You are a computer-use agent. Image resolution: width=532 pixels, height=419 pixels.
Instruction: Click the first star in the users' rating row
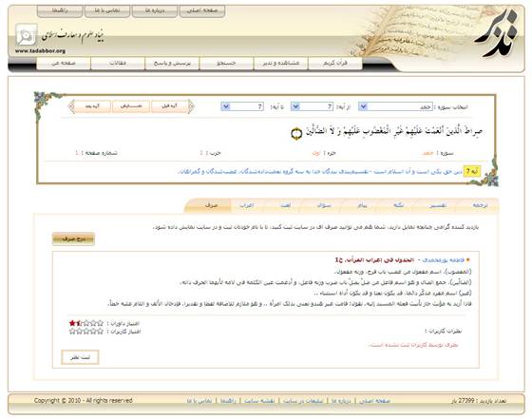pyautogui.click(x=72, y=332)
